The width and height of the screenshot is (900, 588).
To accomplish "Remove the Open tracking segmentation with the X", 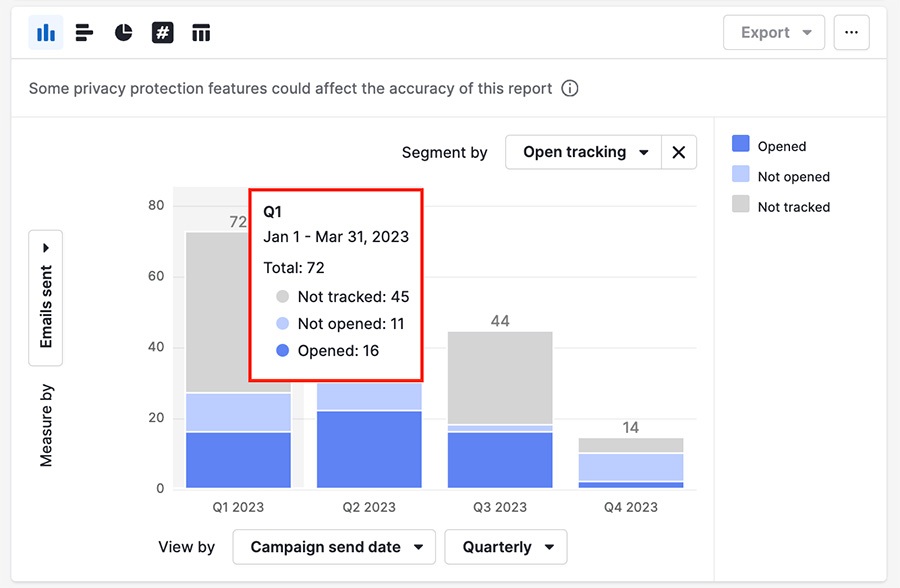I will (678, 152).
